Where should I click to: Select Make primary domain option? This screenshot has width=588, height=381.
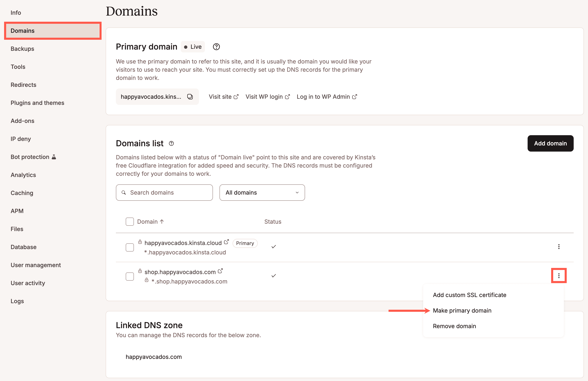point(462,311)
